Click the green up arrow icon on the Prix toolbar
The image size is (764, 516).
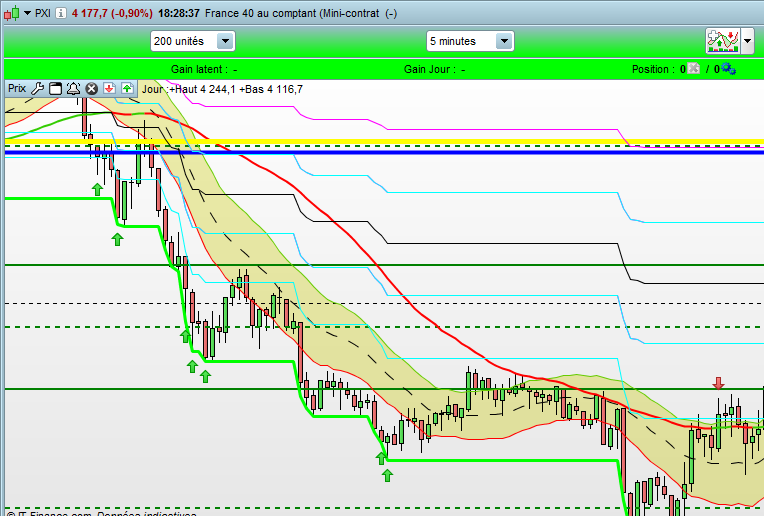[x=127, y=88]
